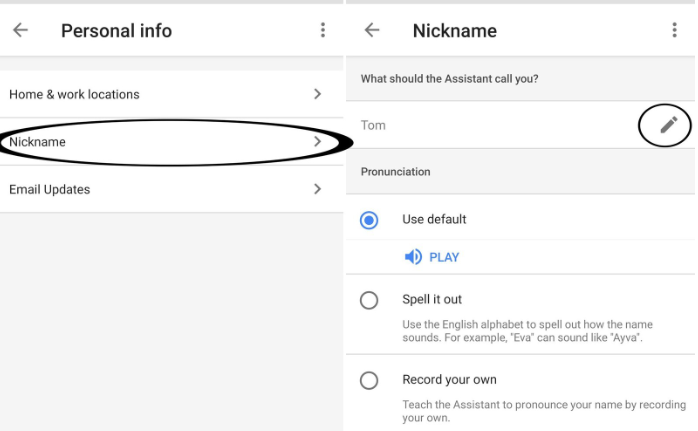698x431 pixels.
Task: Expand the Email Updates chevron arrow
Action: pos(317,189)
